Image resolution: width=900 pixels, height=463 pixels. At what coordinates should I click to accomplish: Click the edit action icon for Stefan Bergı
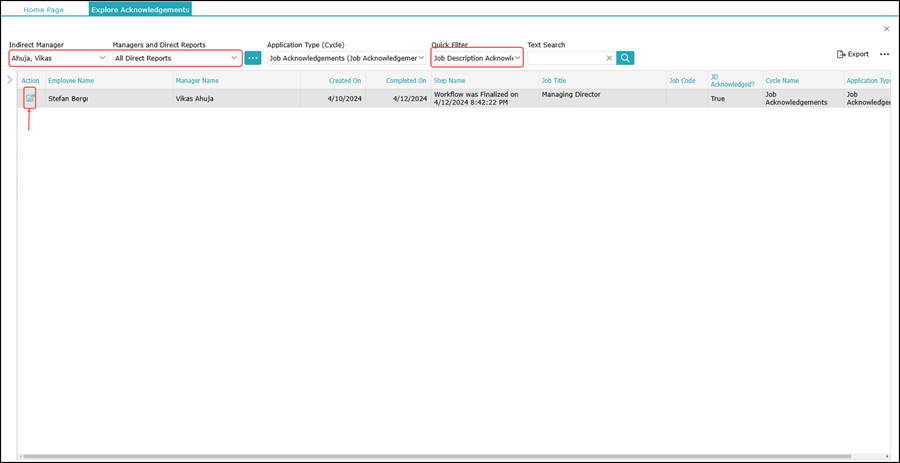[30, 98]
